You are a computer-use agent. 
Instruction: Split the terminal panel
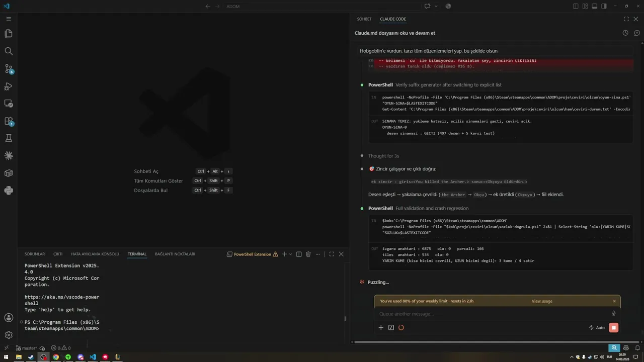tap(299, 254)
